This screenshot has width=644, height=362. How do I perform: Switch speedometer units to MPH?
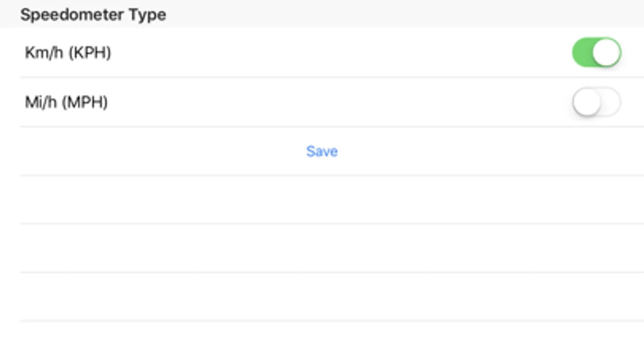(x=596, y=102)
